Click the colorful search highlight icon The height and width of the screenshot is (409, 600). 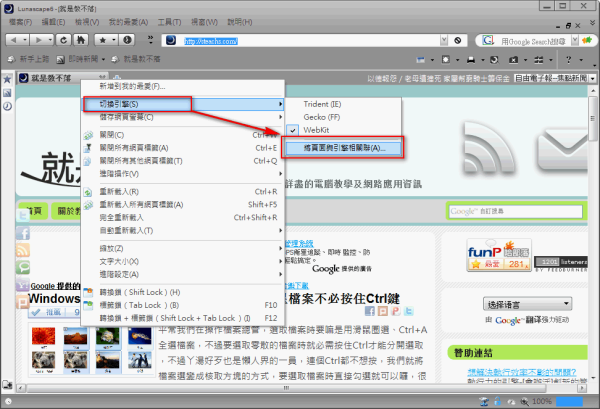(x=587, y=40)
